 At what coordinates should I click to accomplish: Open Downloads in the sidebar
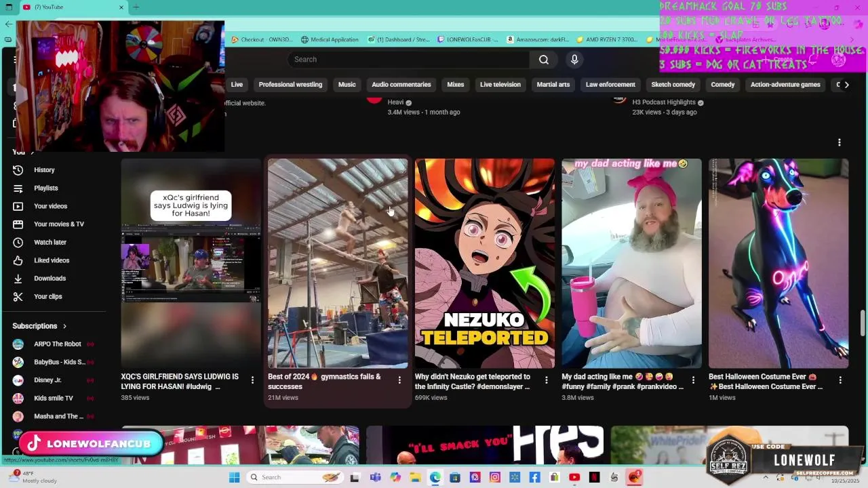(x=50, y=279)
